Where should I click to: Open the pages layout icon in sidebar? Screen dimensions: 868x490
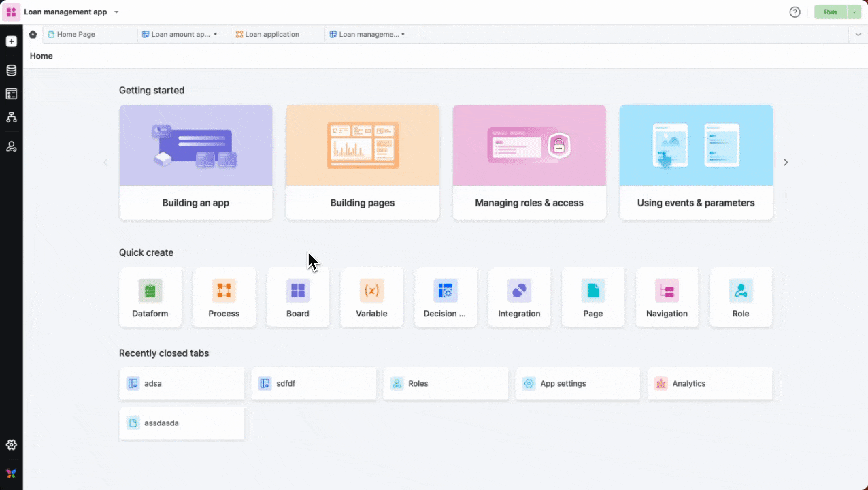[x=12, y=94]
